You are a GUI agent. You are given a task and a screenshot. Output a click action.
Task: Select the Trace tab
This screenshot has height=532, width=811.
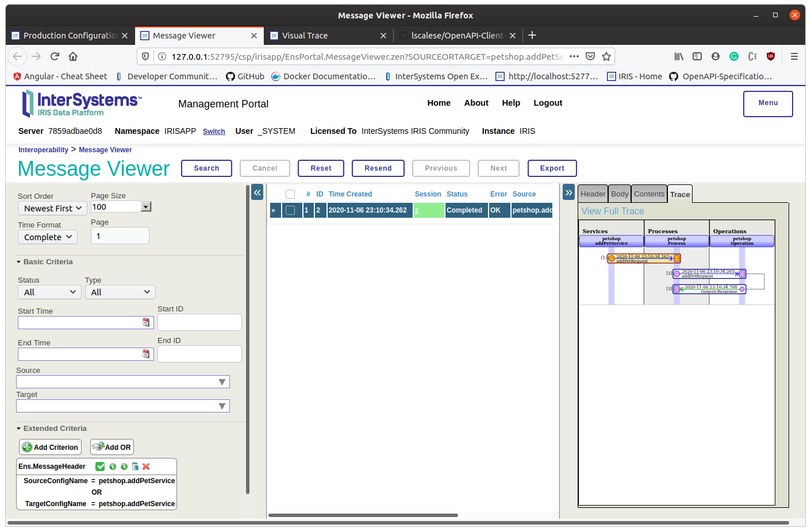click(680, 194)
